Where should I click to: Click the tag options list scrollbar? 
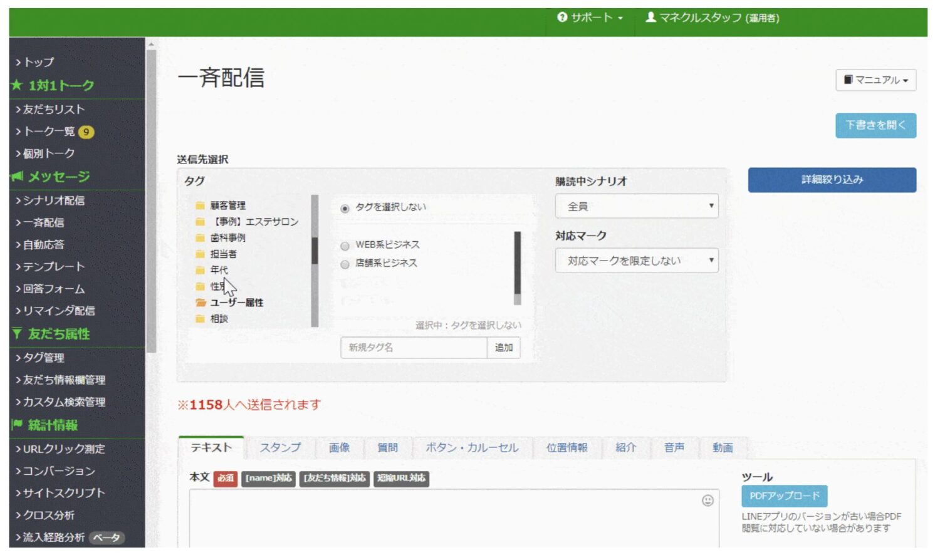(518, 268)
